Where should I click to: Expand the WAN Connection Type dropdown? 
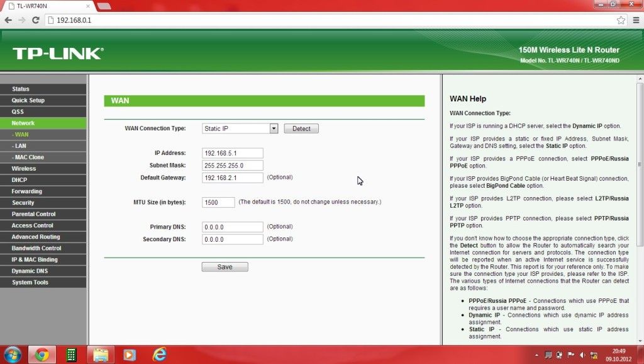(240, 128)
